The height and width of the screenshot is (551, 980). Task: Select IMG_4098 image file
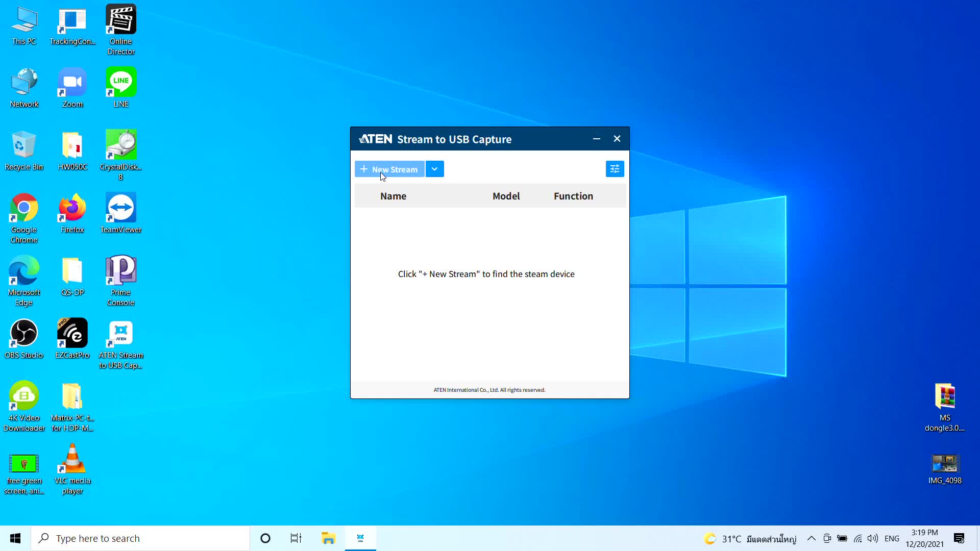[x=945, y=469]
